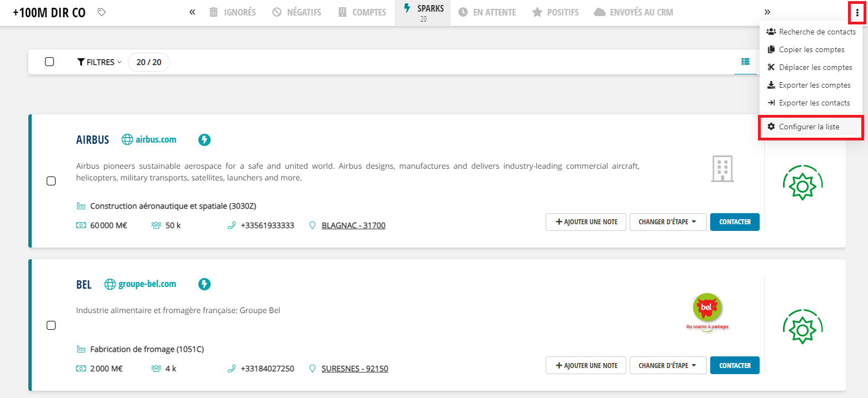Open the COMPTES tab

[x=362, y=12]
